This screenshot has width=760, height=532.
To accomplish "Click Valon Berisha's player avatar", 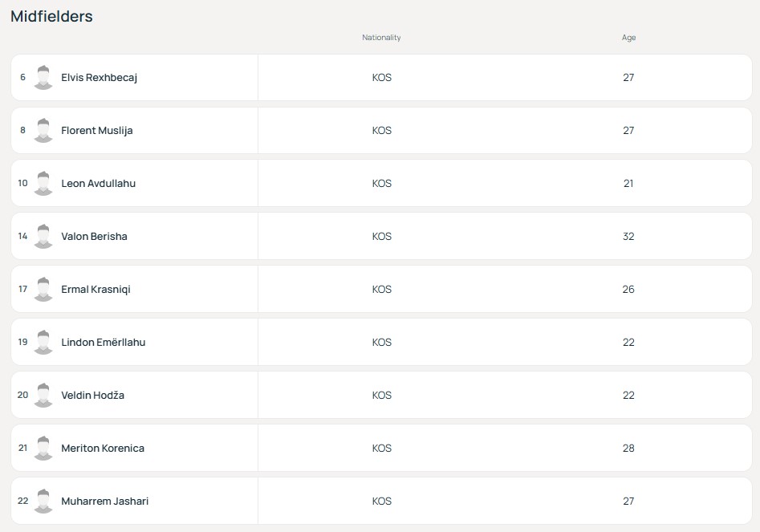I will (x=43, y=237).
